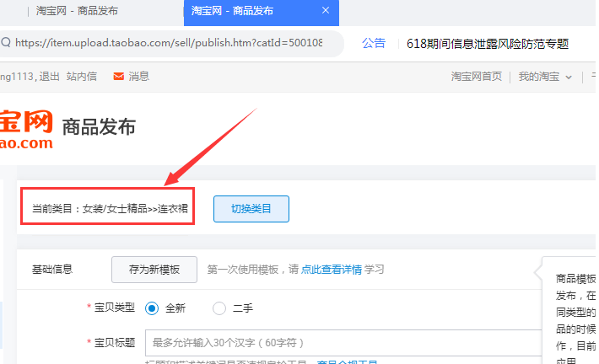Click the 基础信息 section label

52,270
